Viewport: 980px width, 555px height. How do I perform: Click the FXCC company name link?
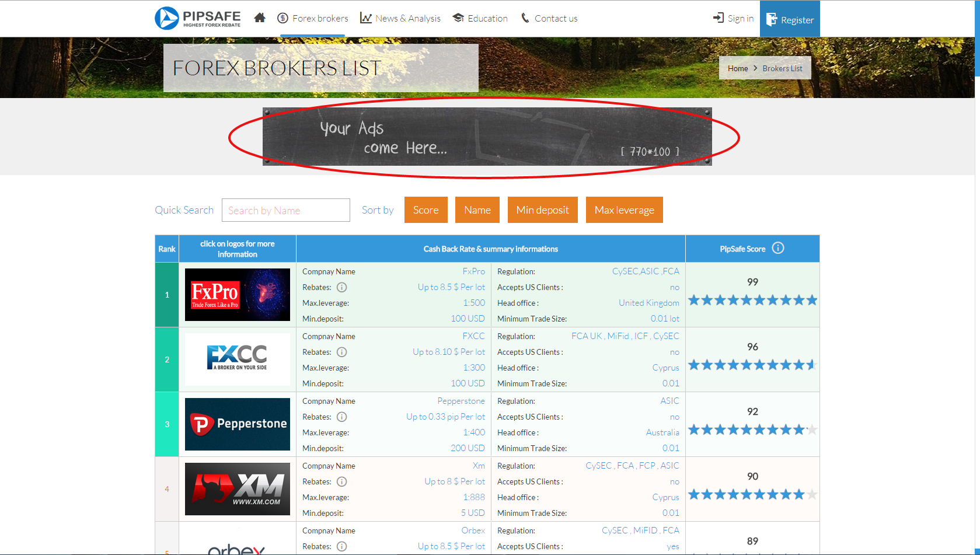pyautogui.click(x=474, y=336)
